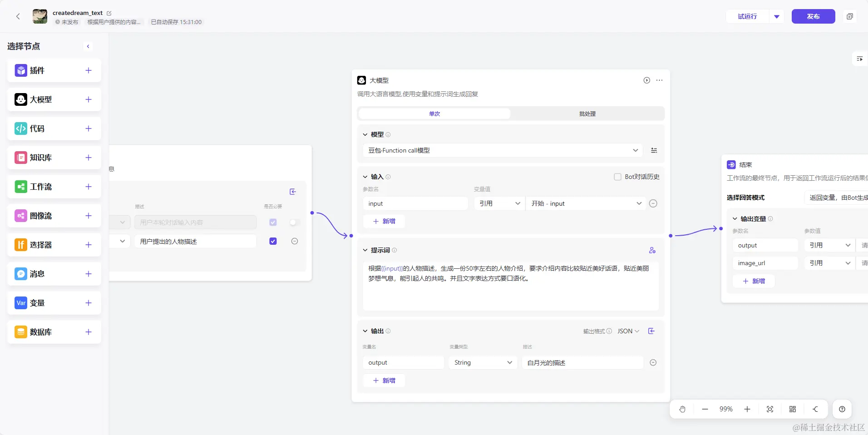Uncheck required for 用户提出的人物描述 row
This screenshot has width=868, height=435.
273,241
